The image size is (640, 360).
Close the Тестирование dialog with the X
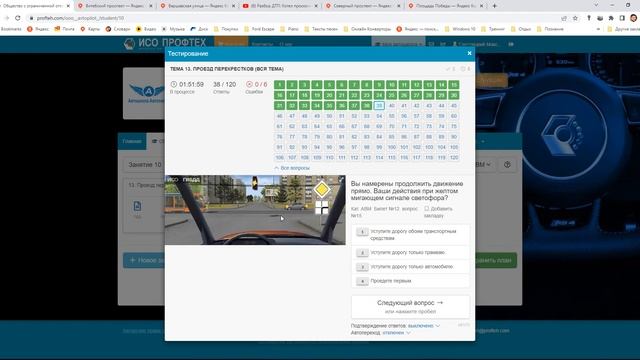469,53
